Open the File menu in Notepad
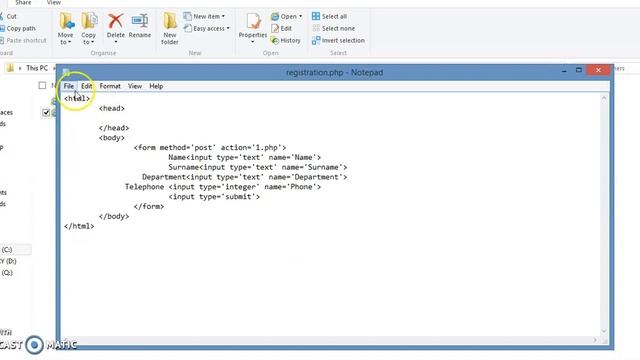This screenshot has height=360, width=640. (x=69, y=86)
